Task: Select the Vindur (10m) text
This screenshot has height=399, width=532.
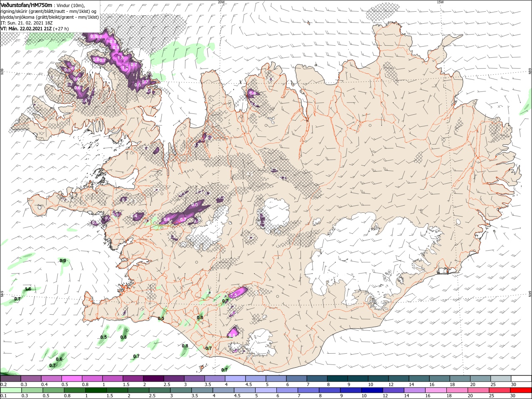Action: [x=70, y=5]
